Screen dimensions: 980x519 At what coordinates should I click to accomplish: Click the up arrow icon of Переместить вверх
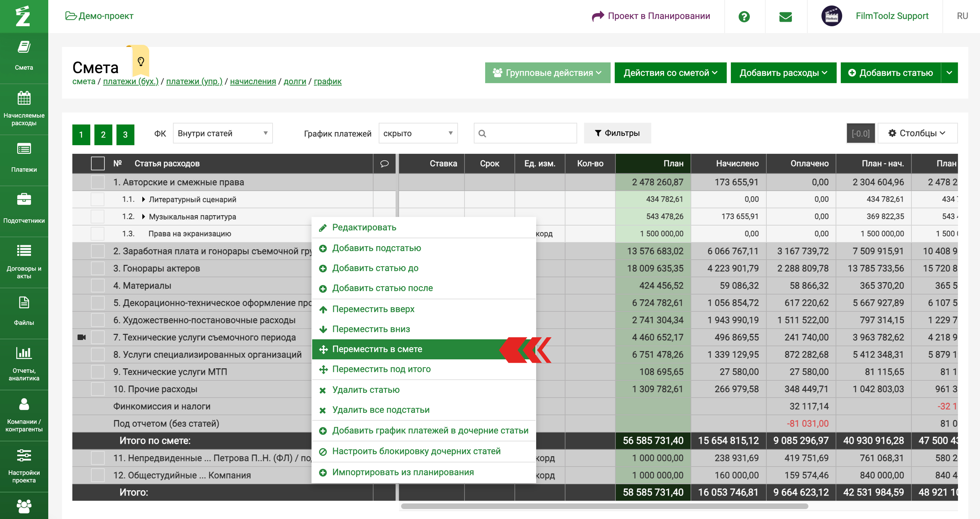click(323, 310)
